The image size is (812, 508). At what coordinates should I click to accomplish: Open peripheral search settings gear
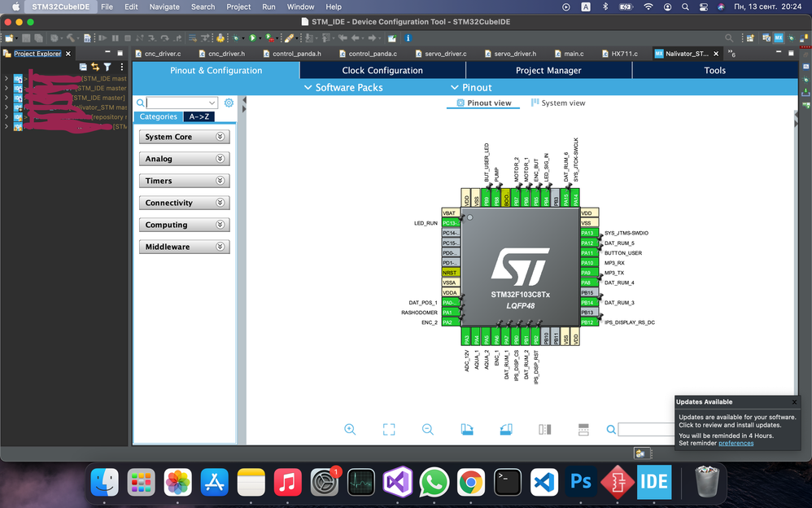(x=229, y=103)
